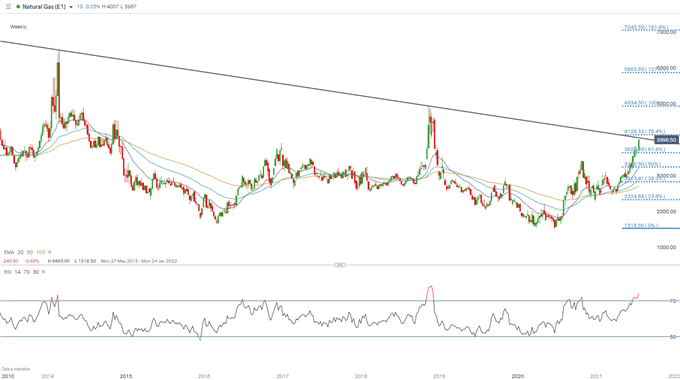The width and height of the screenshot is (680, 380).
Task: Click the L 1518.50 low value
Action: coord(85,261)
